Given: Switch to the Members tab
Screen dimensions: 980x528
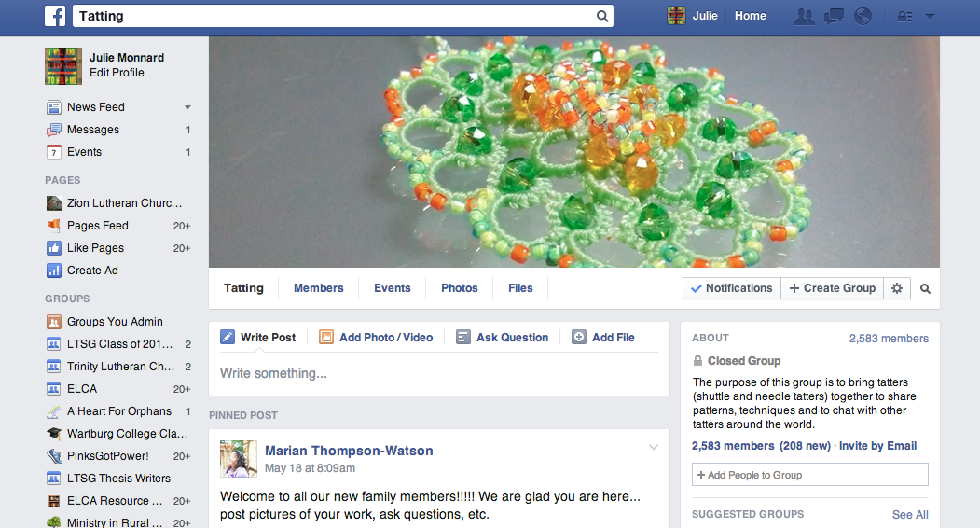Looking at the screenshot, I should coord(319,288).
